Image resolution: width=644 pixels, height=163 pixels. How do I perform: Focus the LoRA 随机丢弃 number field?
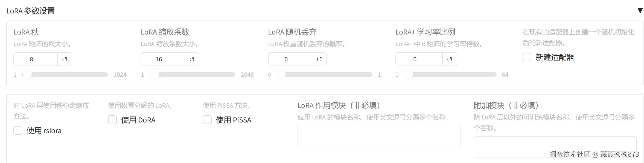pyautogui.click(x=290, y=59)
